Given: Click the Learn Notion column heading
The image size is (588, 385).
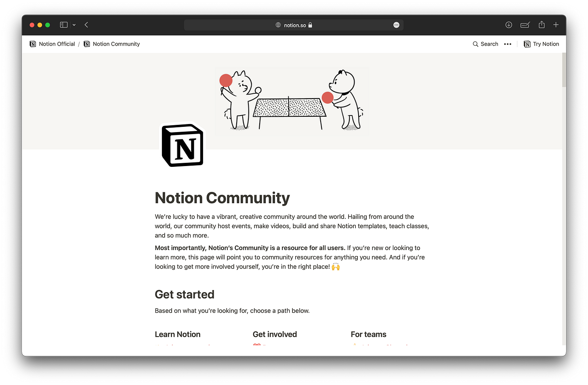Looking at the screenshot, I should pyautogui.click(x=178, y=335).
